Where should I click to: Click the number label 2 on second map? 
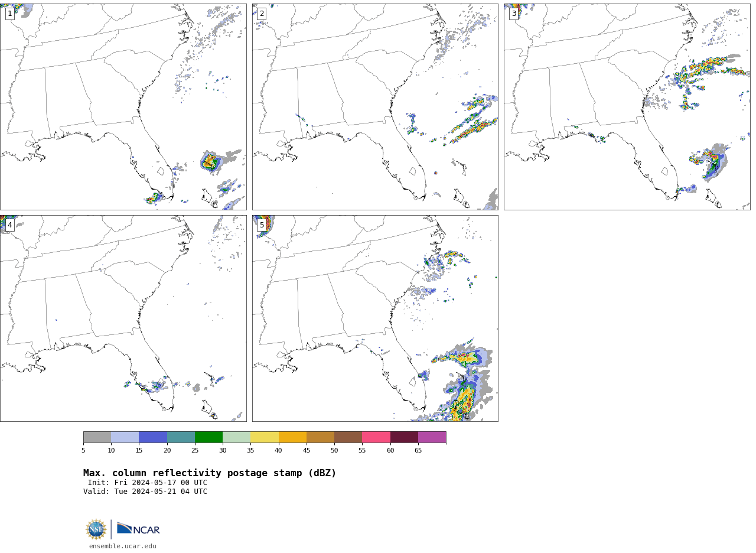(x=262, y=14)
